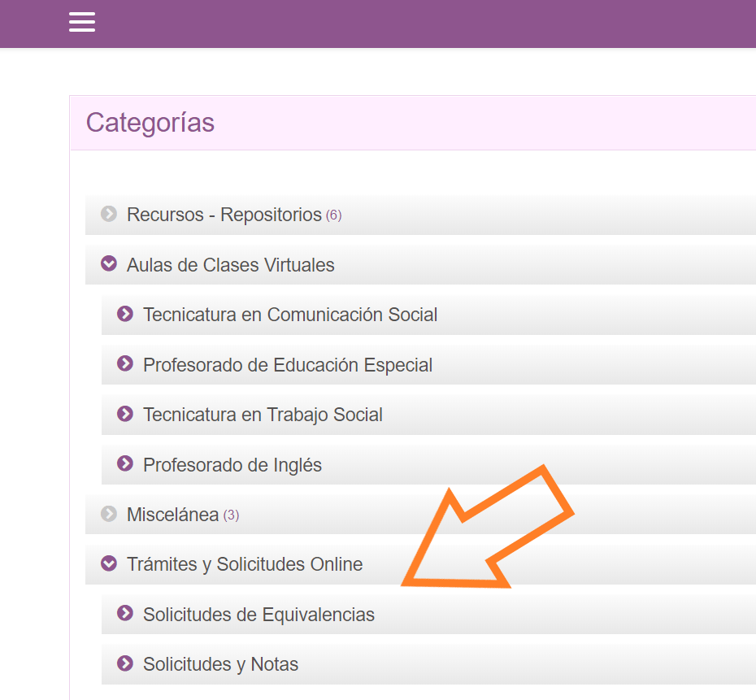
Task: Open the Miscelánea category link
Action: 172,515
